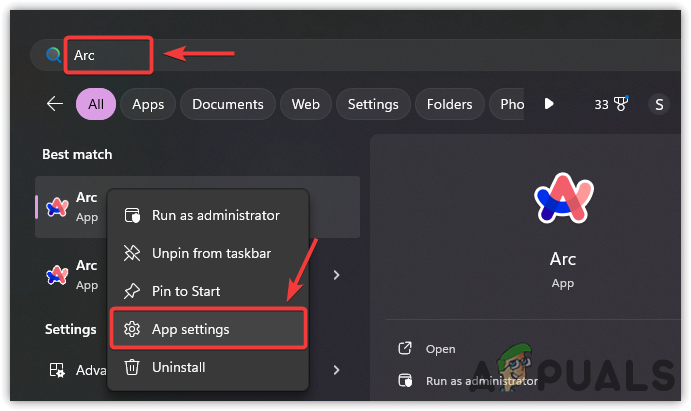Expand the chevron on the Adva settings row
Viewport: 691px width, 411px height.
(336, 370)
